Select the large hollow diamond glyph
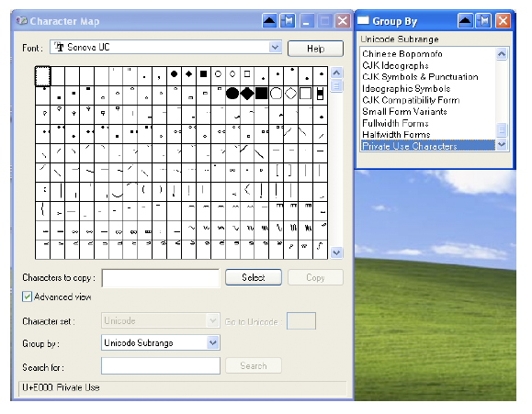 tap(290, 94)
